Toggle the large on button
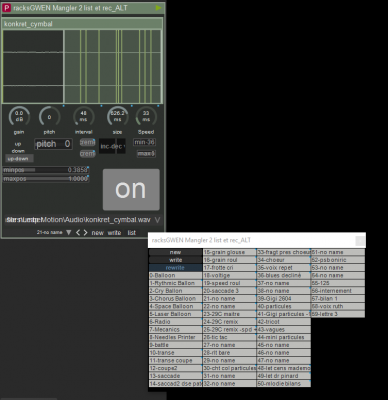This screenshot has width=388, height=400. (x=131, y=190)
